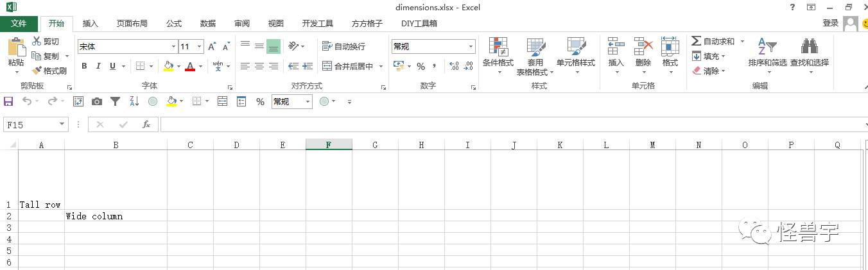The width and height of the screenshot is (868, 270).
Task: Open the Merge and Center dropdown arrow
Action: pos(381,66)
